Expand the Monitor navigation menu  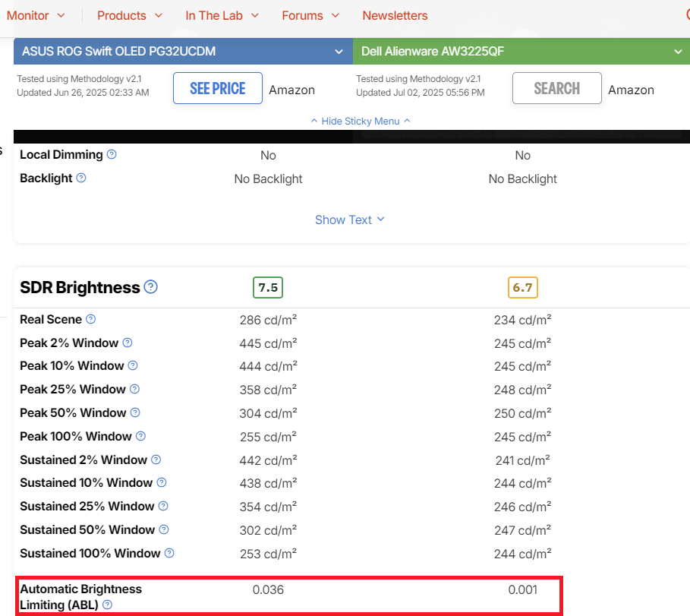tap(36, 15)
